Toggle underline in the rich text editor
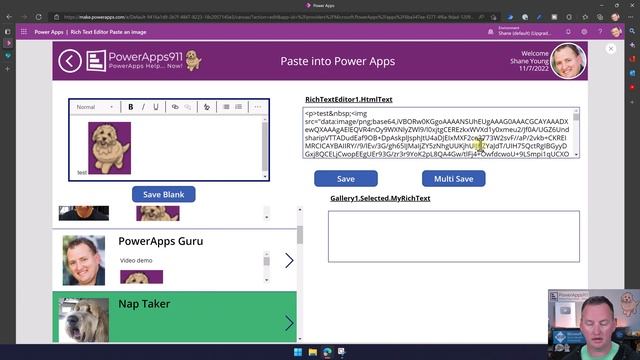640x360 pixels. tap(156, 107)
